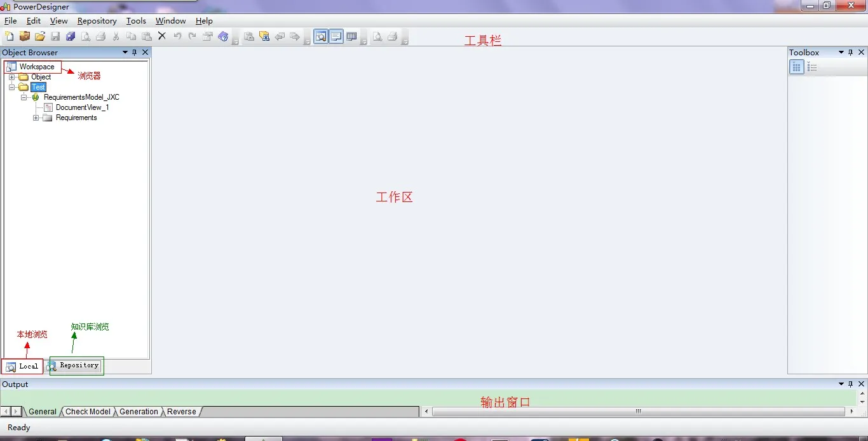Close the Output panel
Image resolution: width=868 pixels, height=441 pixels.
pyautogui.click(x=862, y=384)
